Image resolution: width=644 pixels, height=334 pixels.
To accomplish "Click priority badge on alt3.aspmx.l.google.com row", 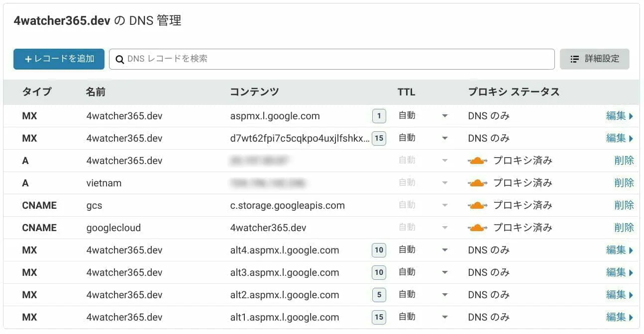I will tap(379, 272).
